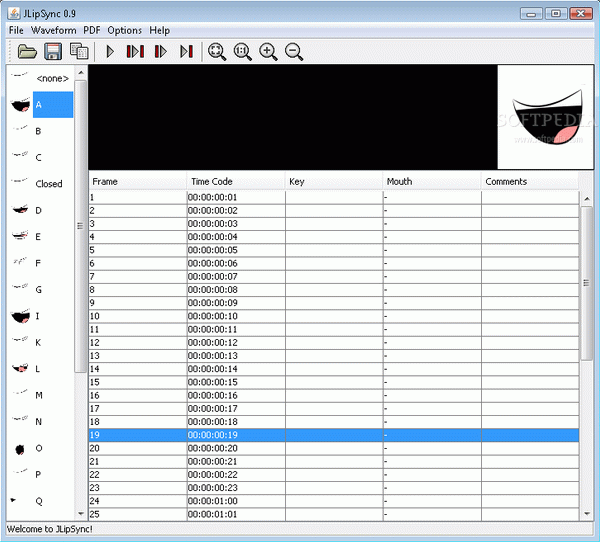Screen dimensions: 600x542
Task: Pick mouth shape D
Action: tap(41, 210)
